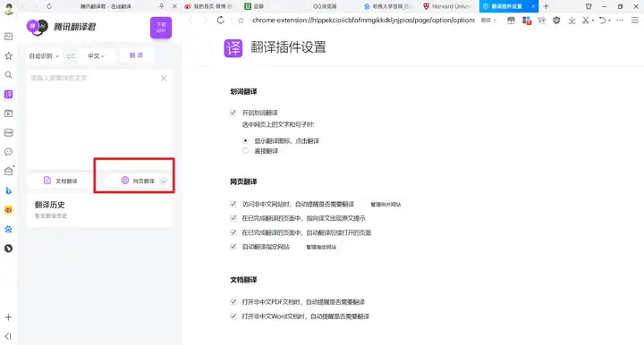
Task: Click the 管理例外网站 link
Action: click(x=386, y=205)
